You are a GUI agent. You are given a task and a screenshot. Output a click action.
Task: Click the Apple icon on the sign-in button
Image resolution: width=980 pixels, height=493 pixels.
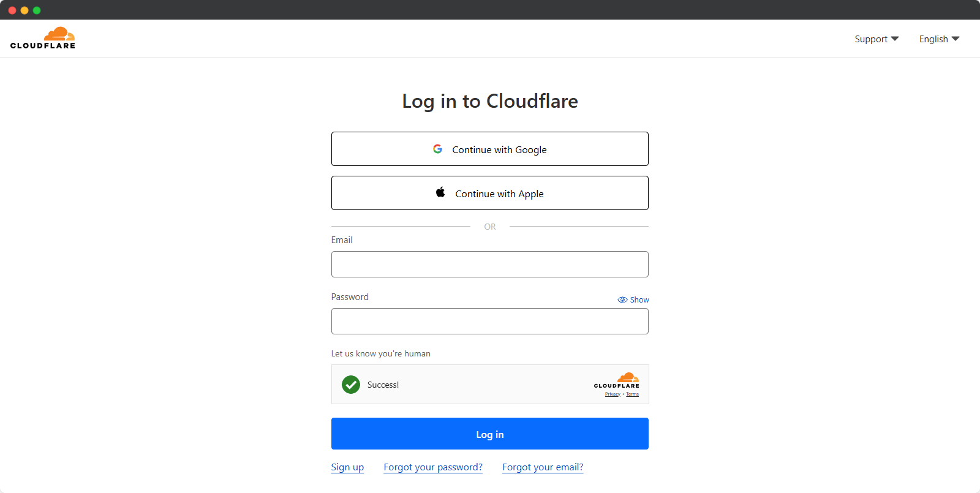[x=440, y=192]
